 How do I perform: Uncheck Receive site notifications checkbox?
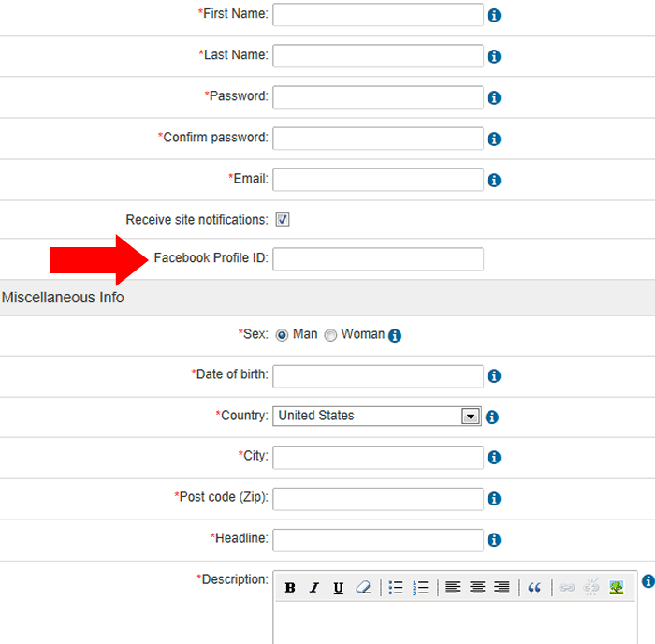[283, 220]
